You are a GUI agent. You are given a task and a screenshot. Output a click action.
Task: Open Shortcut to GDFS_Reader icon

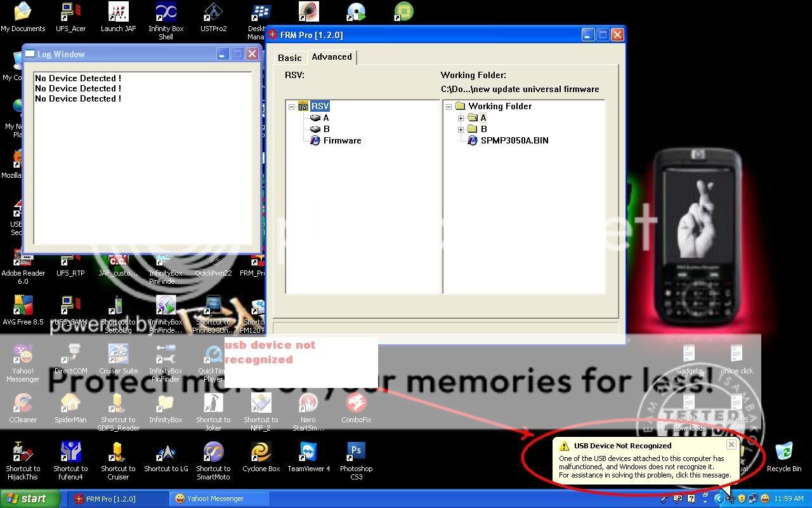click(118, 413)
